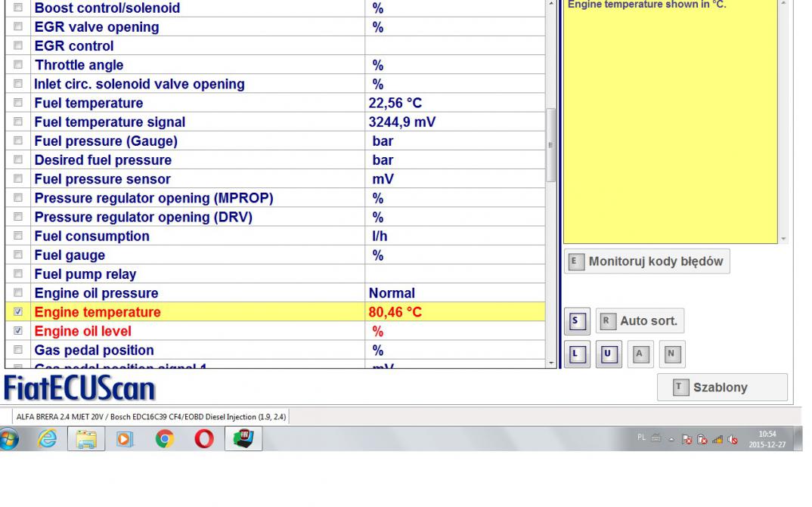This screenshot has width=812, height=507.
Task: Click the Normal oil pressure value
Action: coord(392,293)
